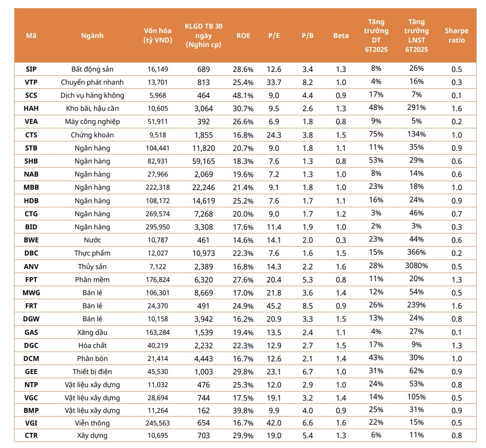Screen dimensions: 486x448
Task: Click the Sharpe ratio column header
Action: click(456, 36)
